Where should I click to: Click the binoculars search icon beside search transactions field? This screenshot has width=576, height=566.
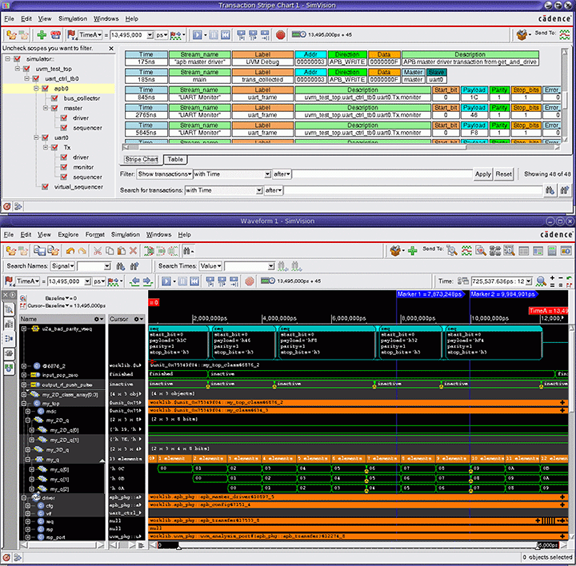pyautogui.click(x=550, y=190)
